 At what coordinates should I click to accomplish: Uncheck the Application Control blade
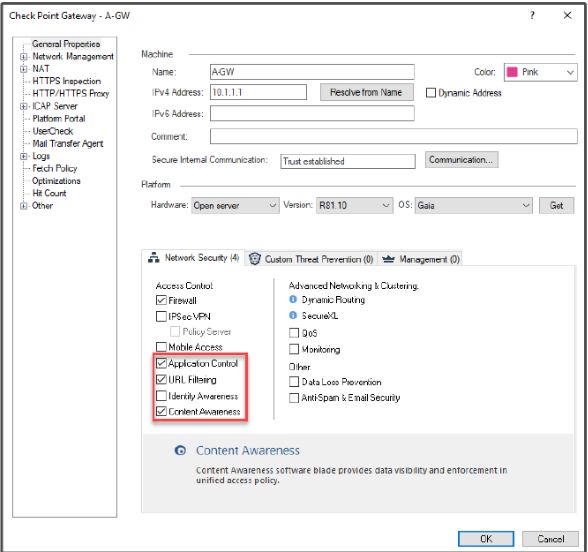(x=161, y=363)
